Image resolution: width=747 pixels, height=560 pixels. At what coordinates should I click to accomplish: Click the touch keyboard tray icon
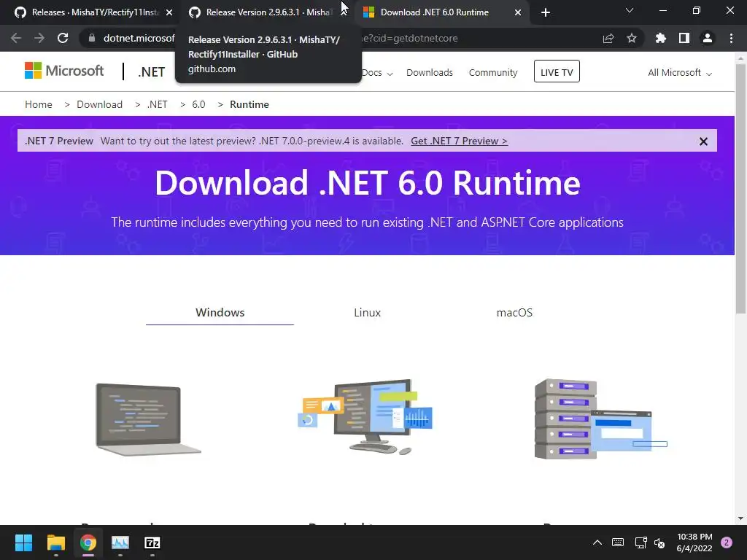(618, 542)
